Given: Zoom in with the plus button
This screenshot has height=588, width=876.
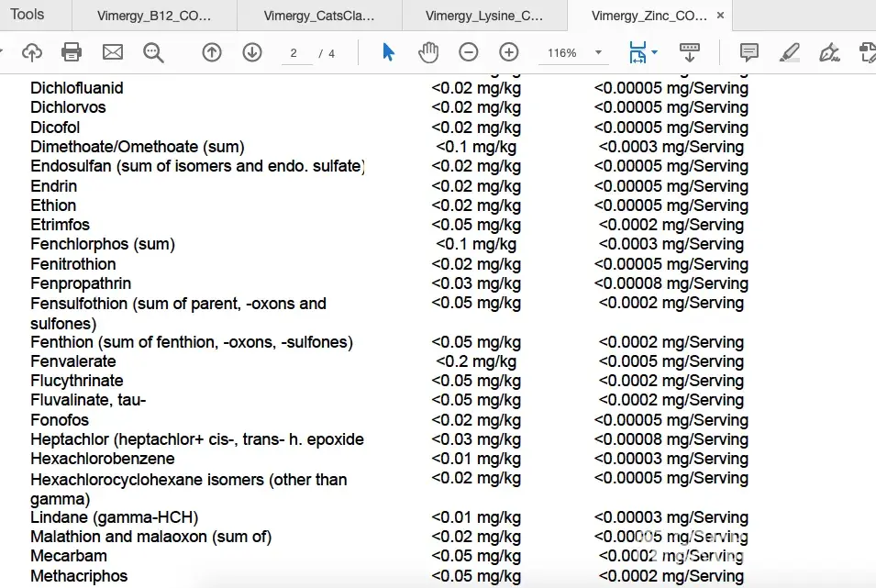Looking at the screenshot, I should point(509,53).
